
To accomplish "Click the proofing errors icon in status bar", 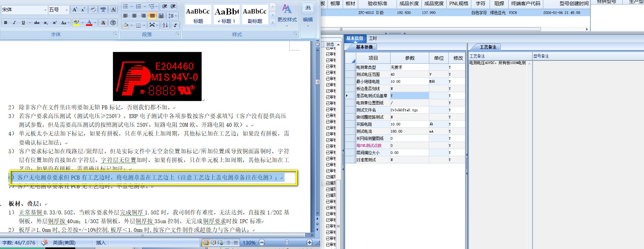I will click(x=45, y=243).
